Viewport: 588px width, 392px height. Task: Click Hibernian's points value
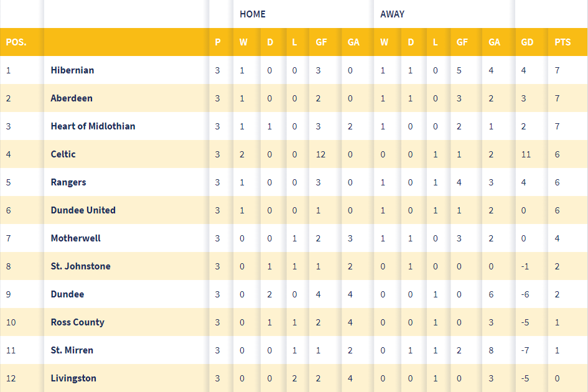(x=558, y=70)
